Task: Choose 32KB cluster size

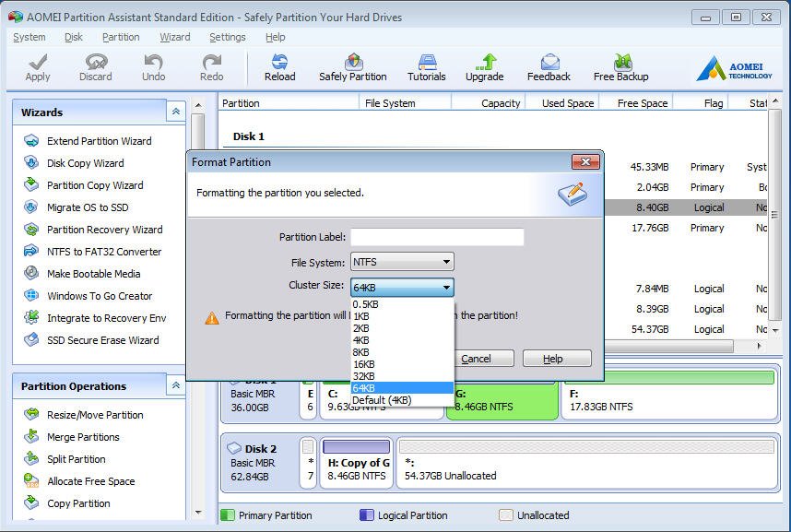Action: (x=402, y=376)
